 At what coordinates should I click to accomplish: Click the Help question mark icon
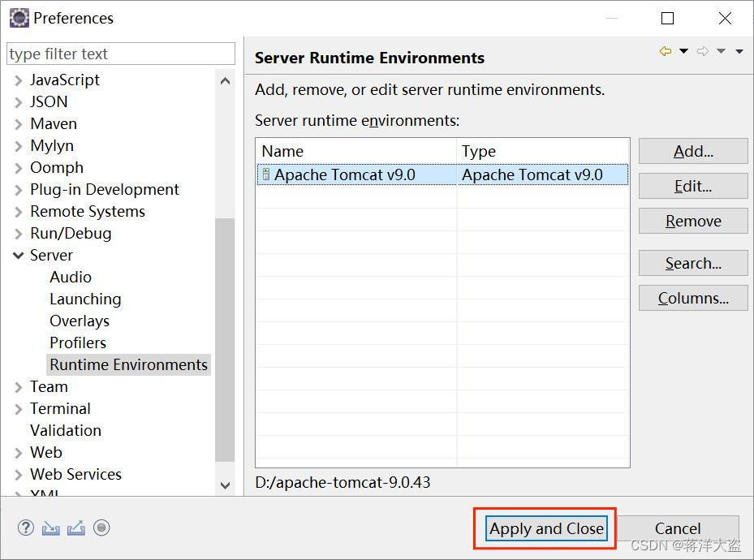[25, 528]
